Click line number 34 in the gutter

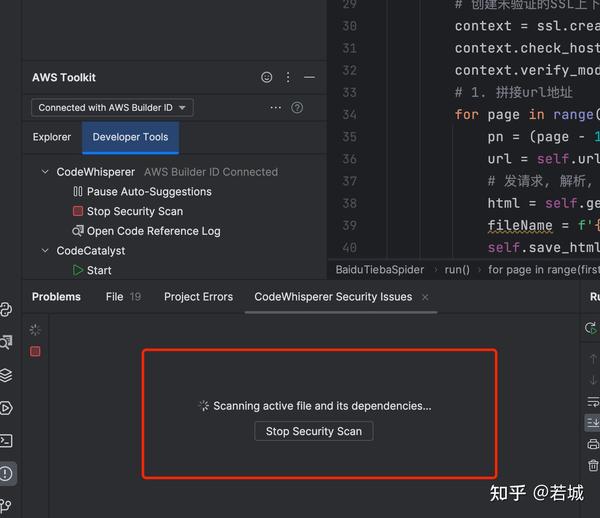349,114
